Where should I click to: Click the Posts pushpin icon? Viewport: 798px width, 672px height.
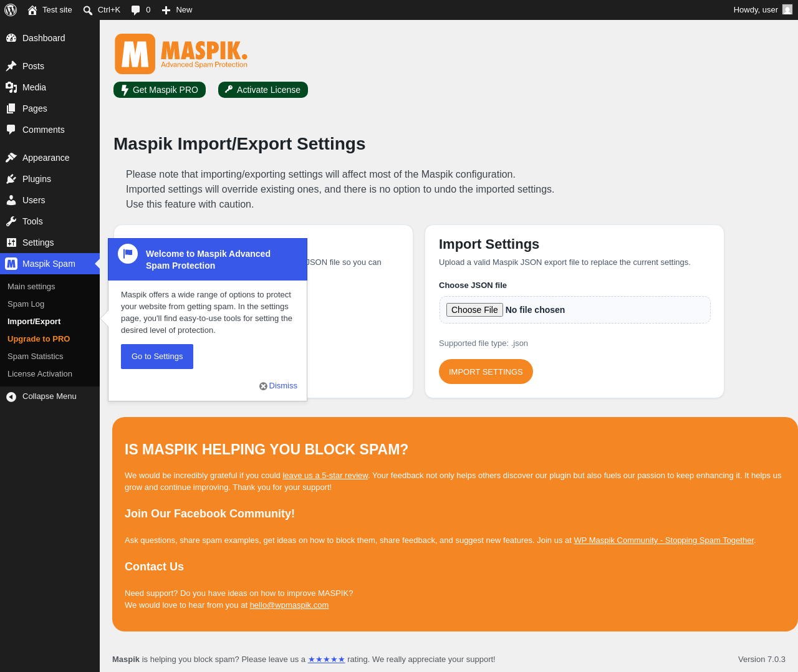click(x=11, y=66)
